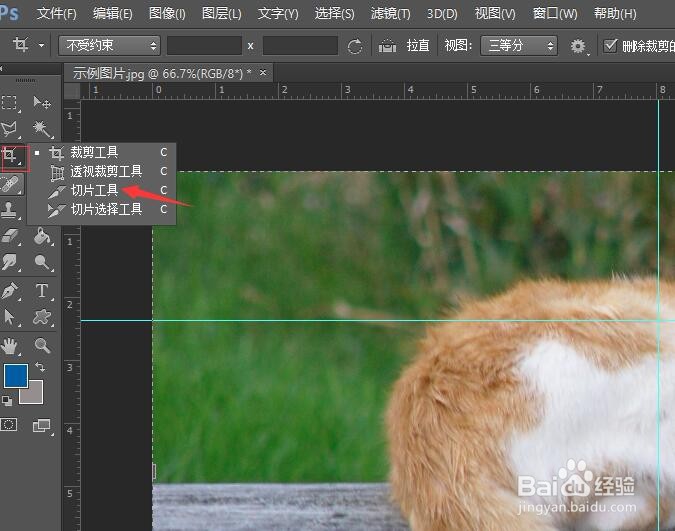Viewport: 675px width, 531px height.
Task: Select the Dodge tool
Action: point(42,261)
